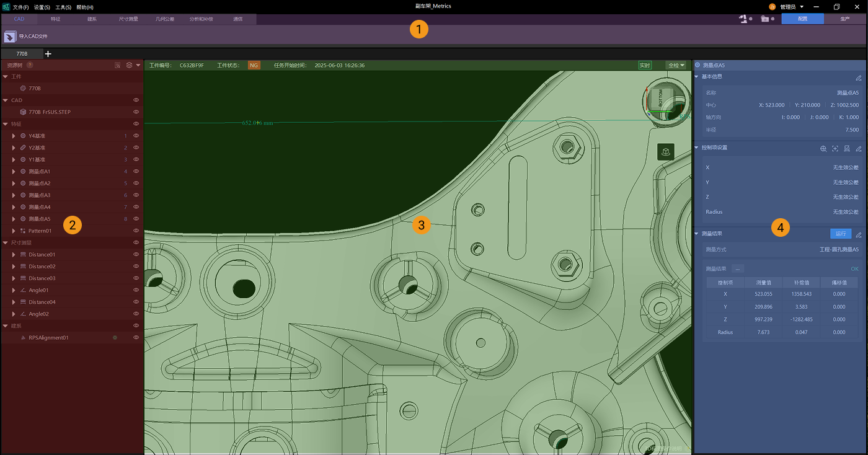This screenshot has width=868, height=455.
Task: Click the alignment target icon in 控制项设置
Action: coord(823,149)
